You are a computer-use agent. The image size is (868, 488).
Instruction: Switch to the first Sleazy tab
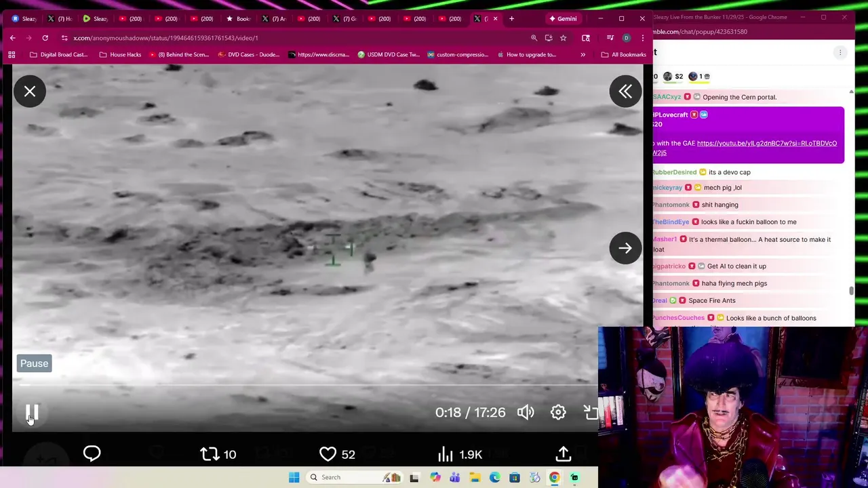click(24, 18)
